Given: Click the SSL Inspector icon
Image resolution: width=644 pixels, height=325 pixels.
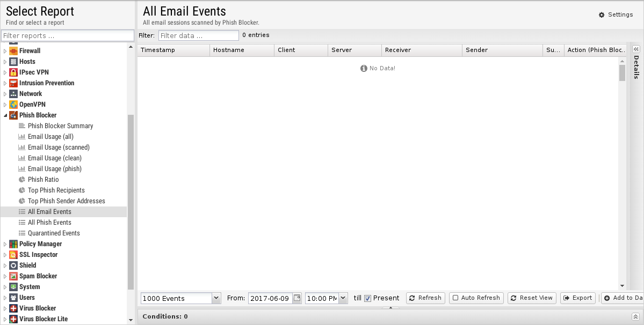Looking at the screenshot, I should click(x=13, y=255).
